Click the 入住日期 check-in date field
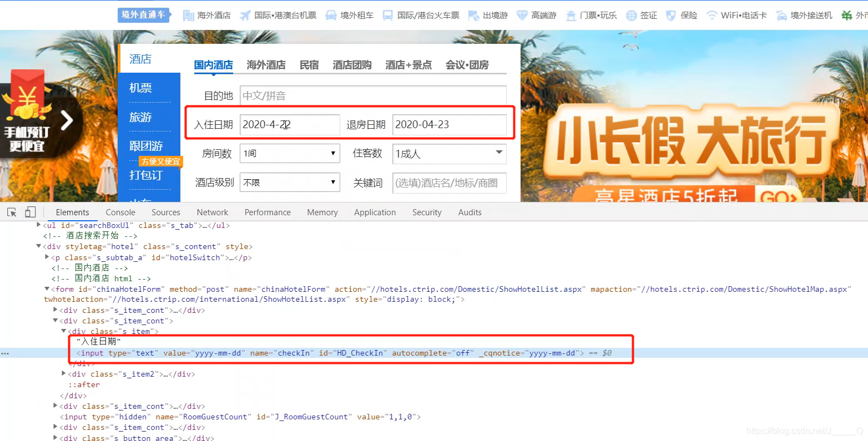The image size is (868, 441). 289,124
